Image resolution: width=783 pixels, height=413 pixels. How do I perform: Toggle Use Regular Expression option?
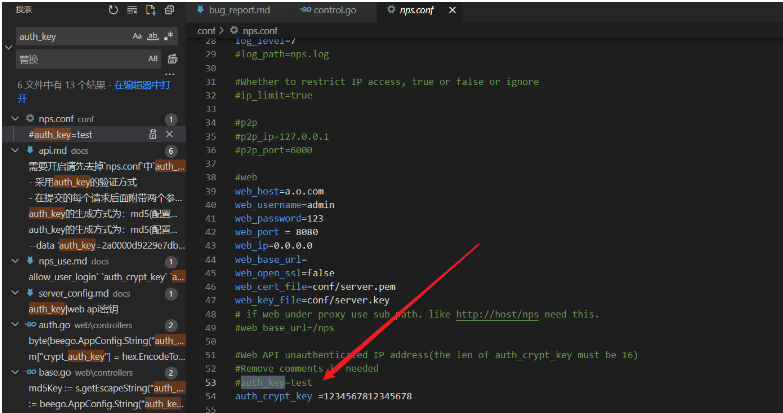coord(169,36)
